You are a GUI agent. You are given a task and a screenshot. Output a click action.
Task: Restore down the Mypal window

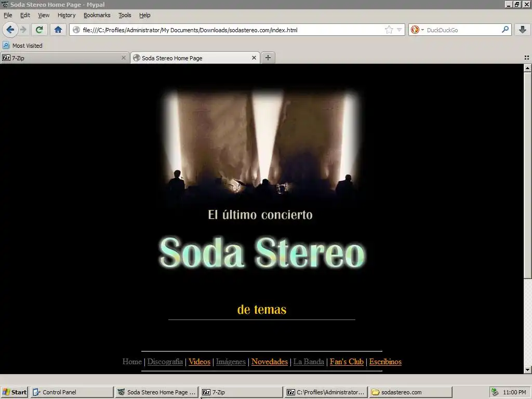coord(517,4)
